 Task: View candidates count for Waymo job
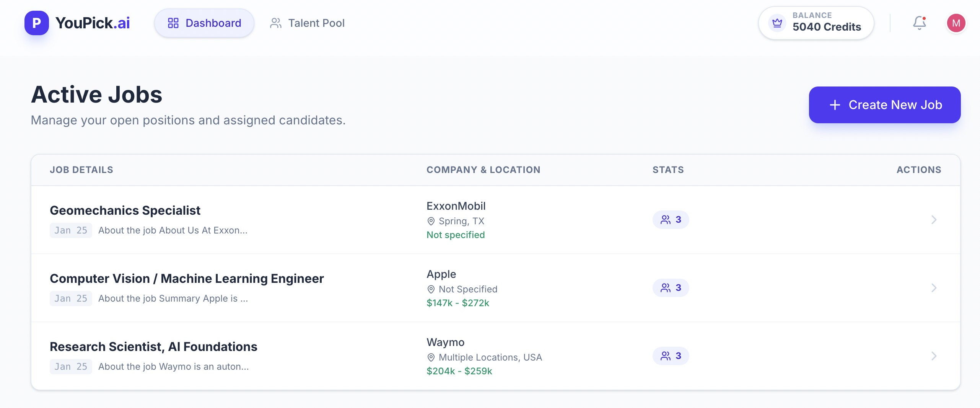[671, 356]
